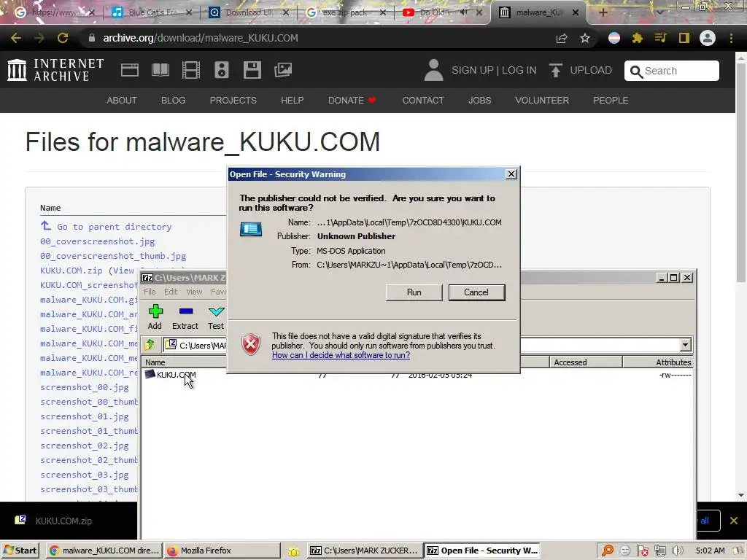Switch to the Blue Cat's browser tab
Viewport: 747px width, 560px height.
pos(152,12)
